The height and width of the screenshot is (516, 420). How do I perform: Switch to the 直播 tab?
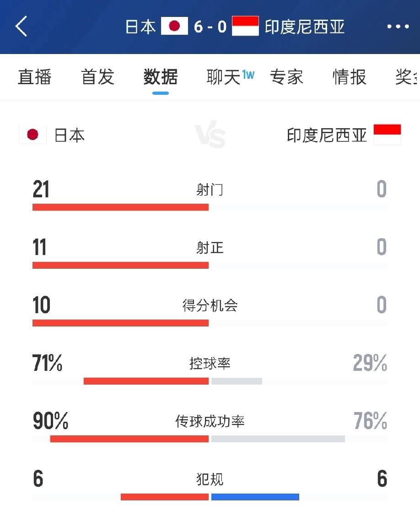coord(34,77)
